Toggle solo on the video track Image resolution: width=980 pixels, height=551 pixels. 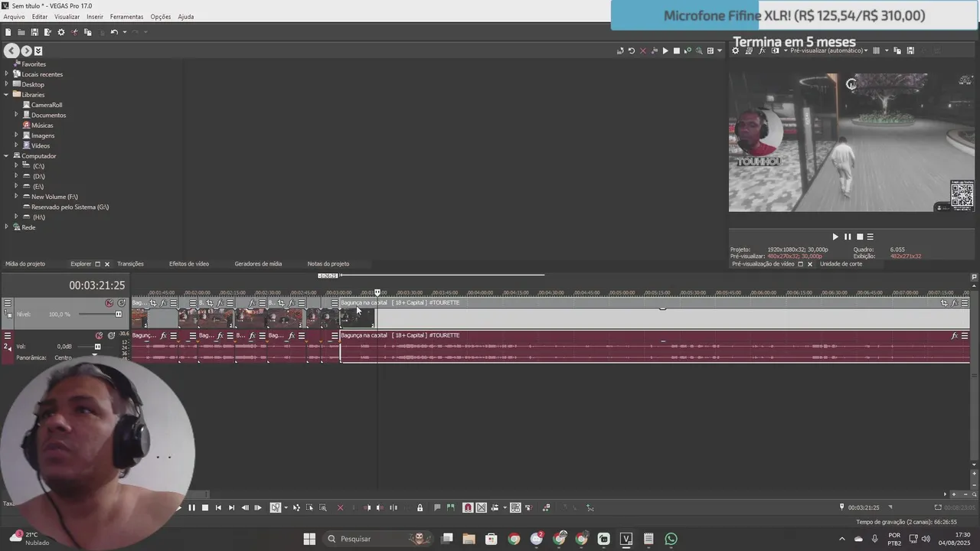(121, 303)
